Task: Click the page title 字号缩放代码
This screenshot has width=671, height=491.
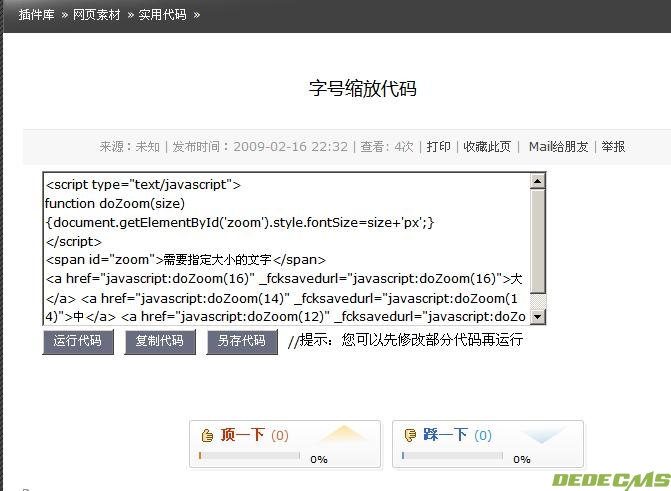Action: 363,88
